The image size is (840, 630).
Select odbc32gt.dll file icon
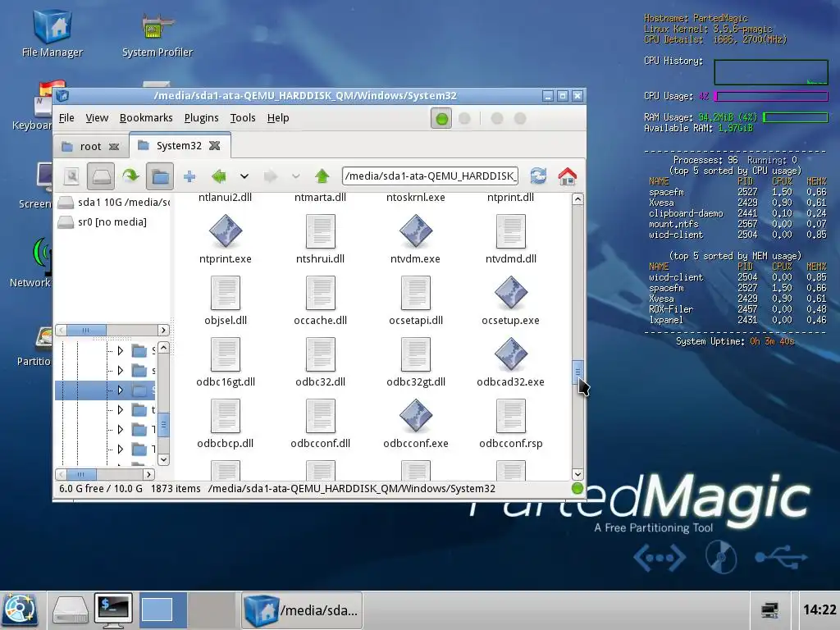point(416,354)
